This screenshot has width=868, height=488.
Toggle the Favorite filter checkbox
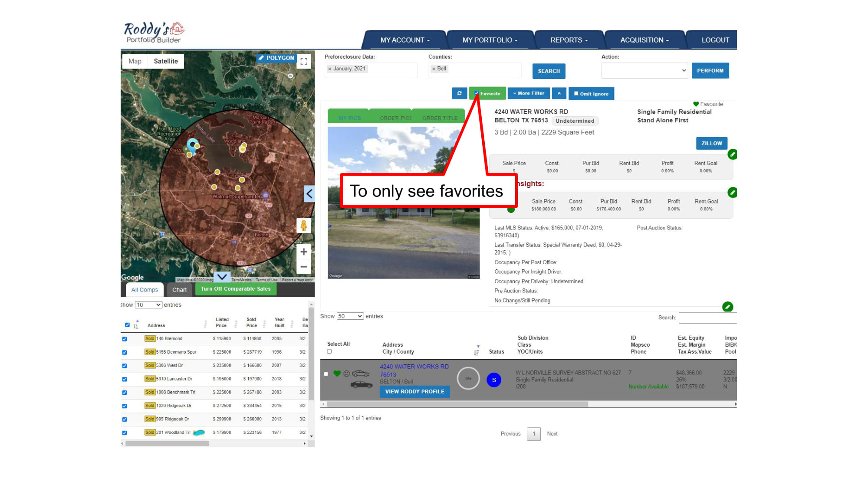tap(477, 93)
